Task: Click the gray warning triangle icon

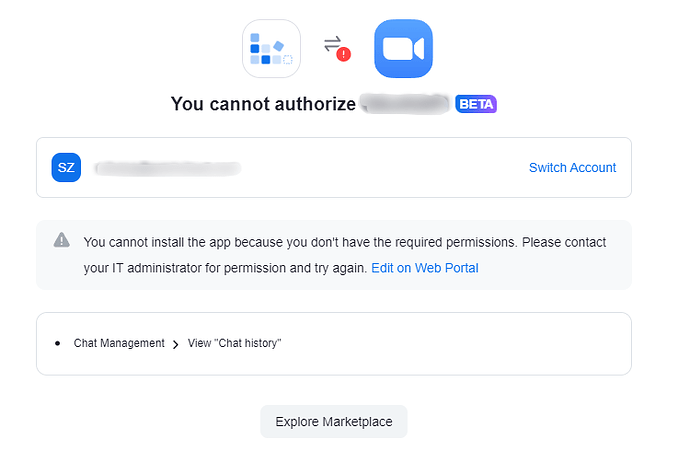Action: tap(62, 240)
